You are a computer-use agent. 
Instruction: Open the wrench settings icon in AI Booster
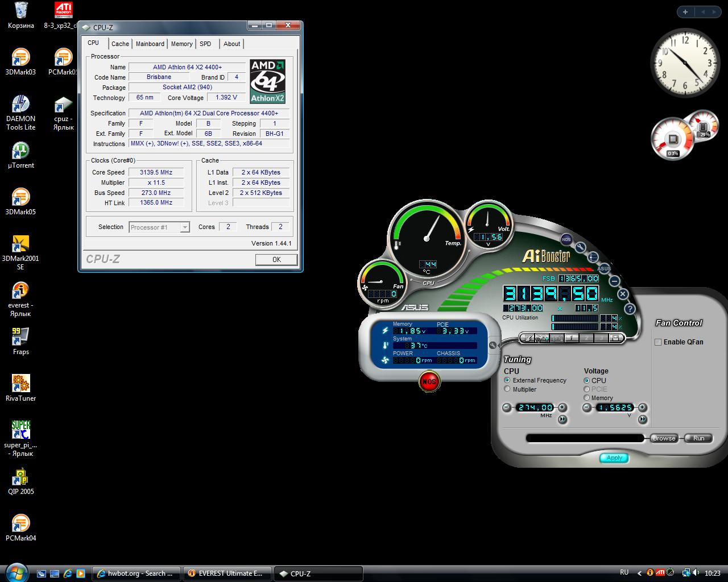pyautogui.click(x=580, y=247)
